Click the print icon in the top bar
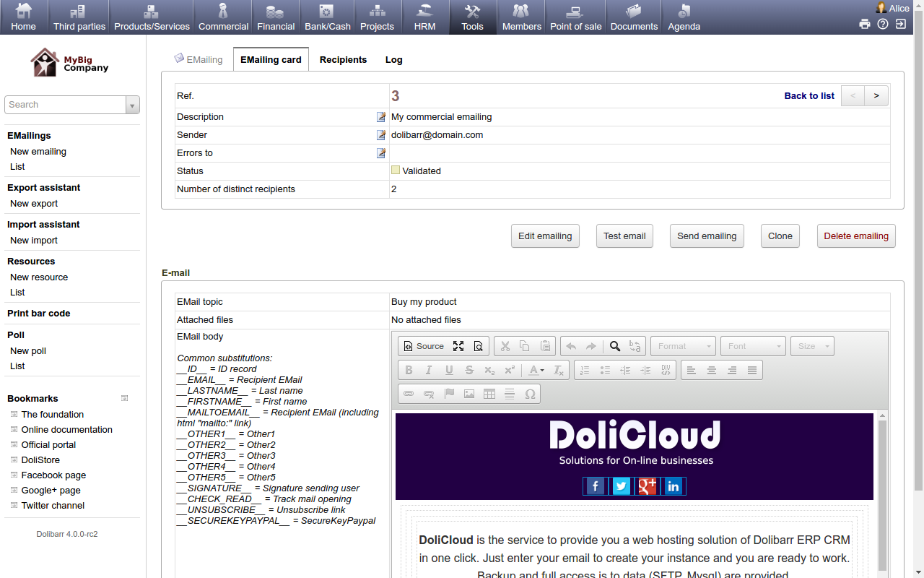The image size is (924, 578). coord(864,24)
